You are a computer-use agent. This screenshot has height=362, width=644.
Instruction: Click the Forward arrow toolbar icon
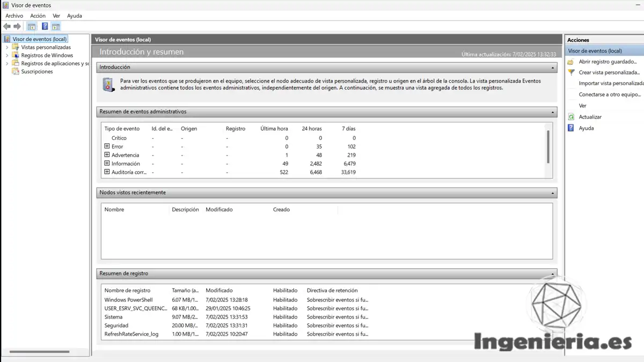(17, 26)
